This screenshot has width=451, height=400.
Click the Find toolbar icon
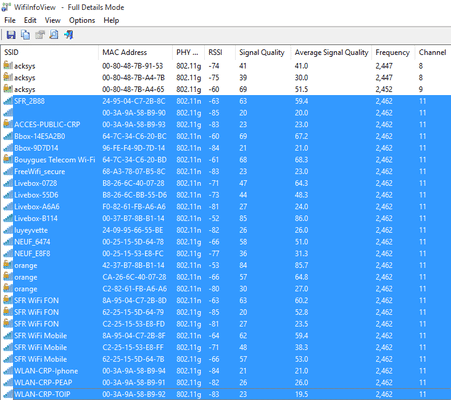[x=54, y=35]
